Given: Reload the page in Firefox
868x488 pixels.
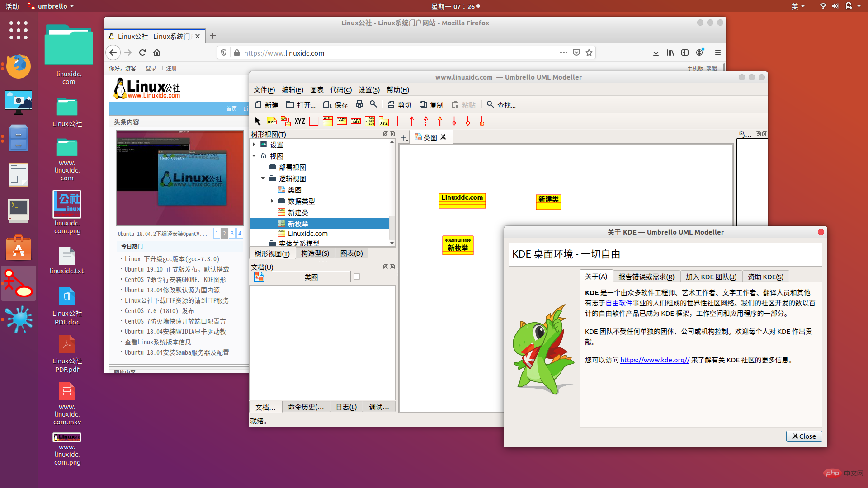Looking at the screenshot, I should 142,52.
